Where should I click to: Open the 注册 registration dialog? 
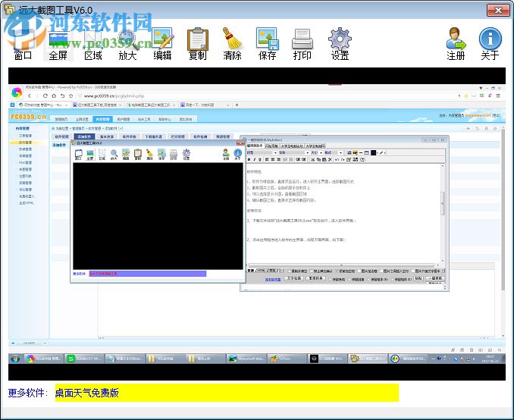(456, 44)
